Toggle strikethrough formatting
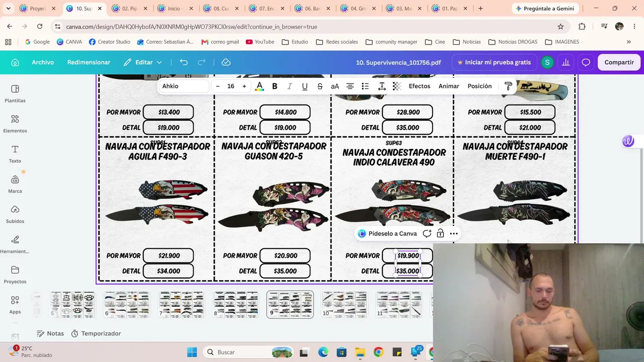Screen dimensions: 644x362 [319, 86]
